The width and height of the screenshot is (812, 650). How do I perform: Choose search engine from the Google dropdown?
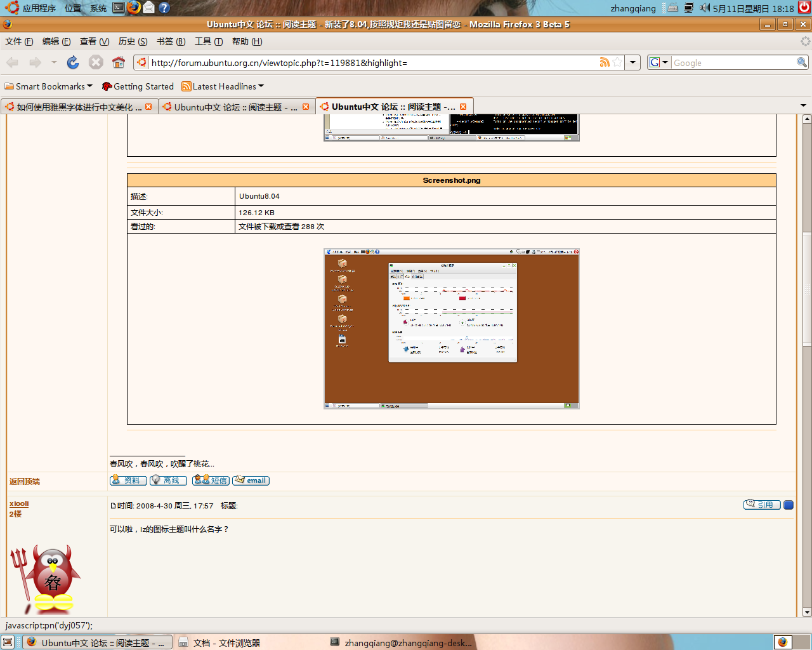[x=659, y=62]
